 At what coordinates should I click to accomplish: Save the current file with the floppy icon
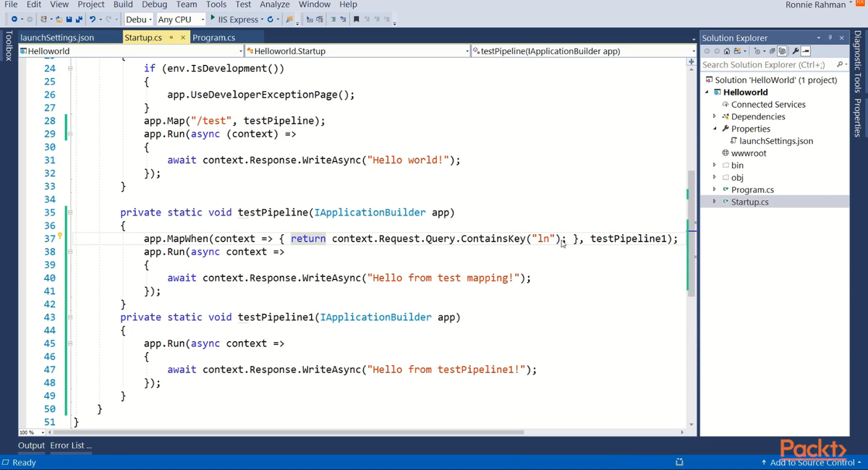tap(69, 19)
